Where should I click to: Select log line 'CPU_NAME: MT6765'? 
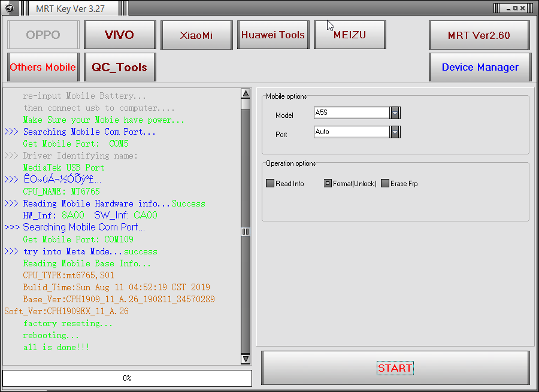[61, 192]
